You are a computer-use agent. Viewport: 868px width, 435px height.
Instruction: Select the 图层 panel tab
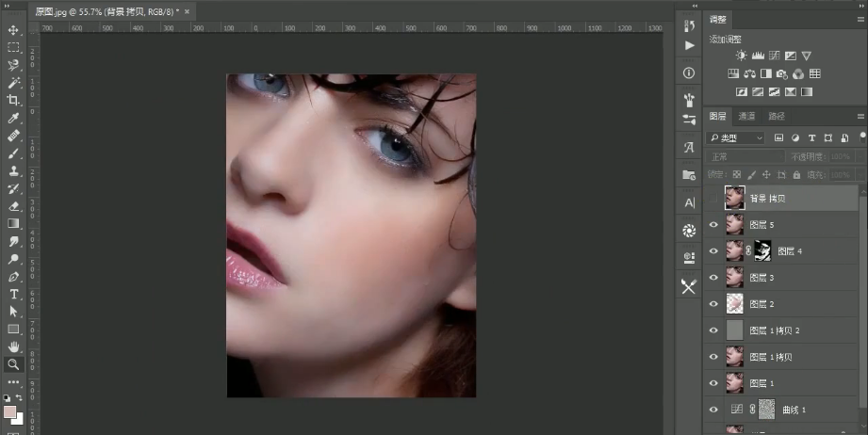point(717,116)
